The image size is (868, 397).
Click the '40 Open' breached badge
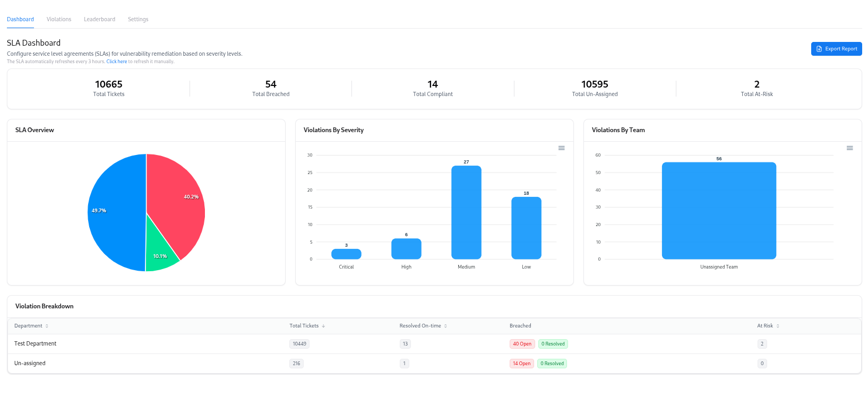[522, 344]
